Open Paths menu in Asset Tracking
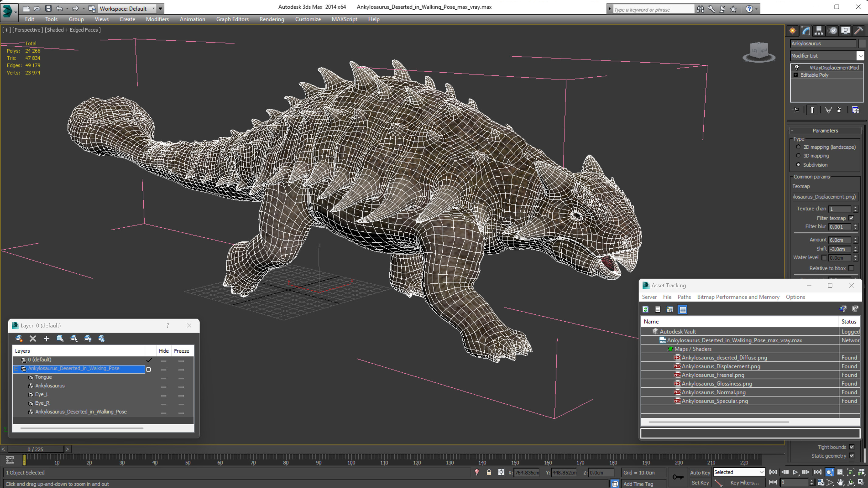 (x=684, y=297)
